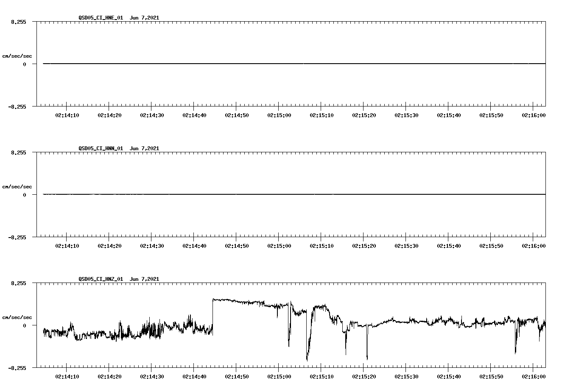Click 02:15:10 time label under HNZ plot
The width and height of the screenshot is (576, 392).
pyautogui.click(x=322, y=377)
